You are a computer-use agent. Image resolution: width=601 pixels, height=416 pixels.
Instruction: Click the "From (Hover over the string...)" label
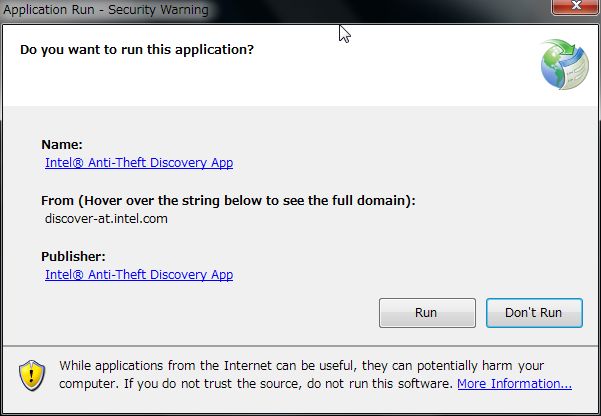pyautogui.click(x=228, y=200)
